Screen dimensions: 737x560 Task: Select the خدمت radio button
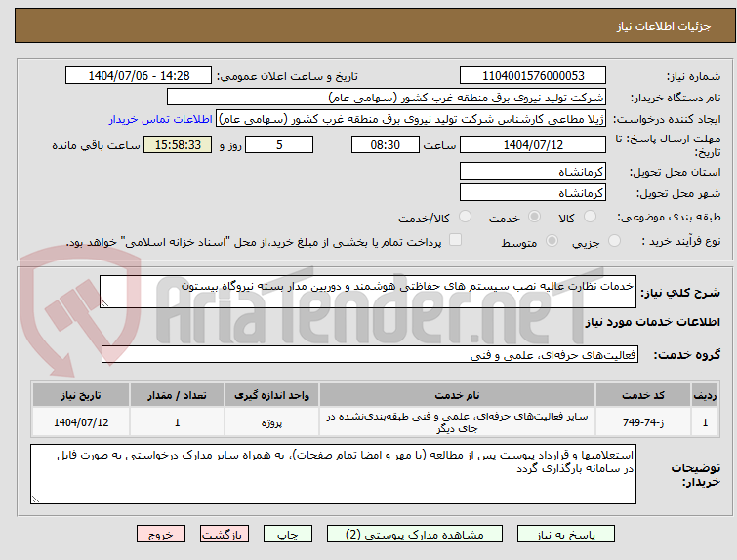click(x=534, y=217)
